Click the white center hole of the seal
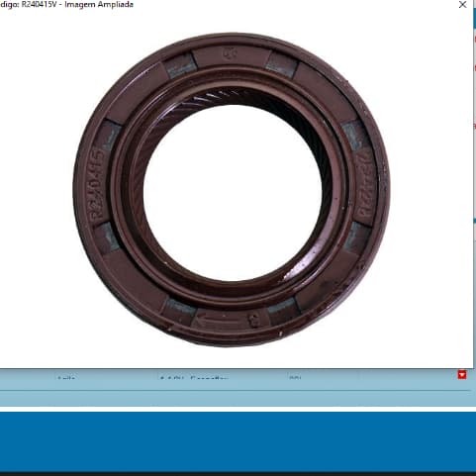Screen dimensions: 476x476 point(233,193)
